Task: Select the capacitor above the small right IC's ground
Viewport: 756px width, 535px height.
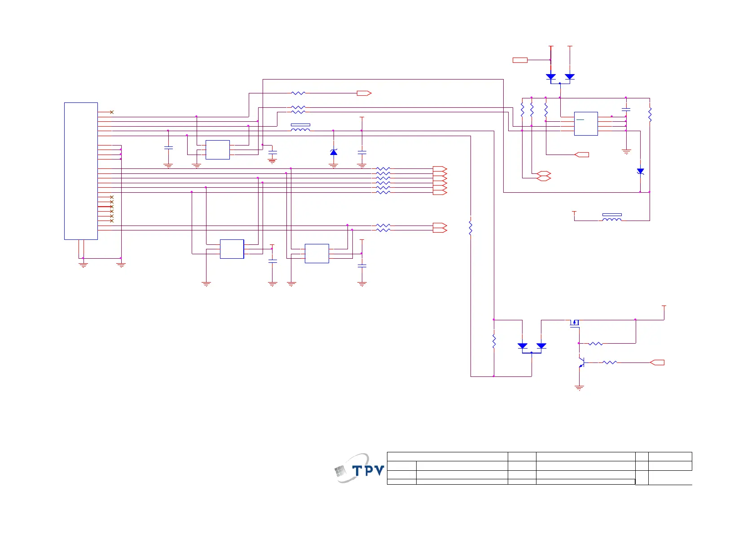Action: click(626, 109)
